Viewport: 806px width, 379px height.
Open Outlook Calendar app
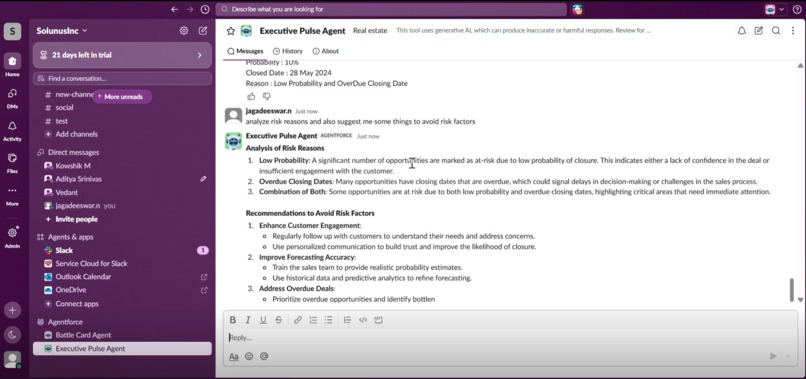pyautogui.click(x=83, y=277)
